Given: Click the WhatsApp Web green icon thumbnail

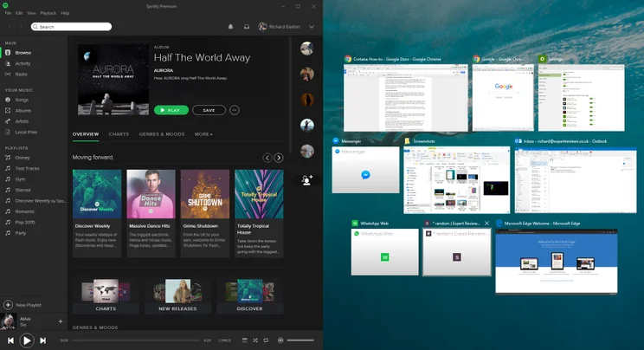Looking at the screenshot, I should [385, 257].
